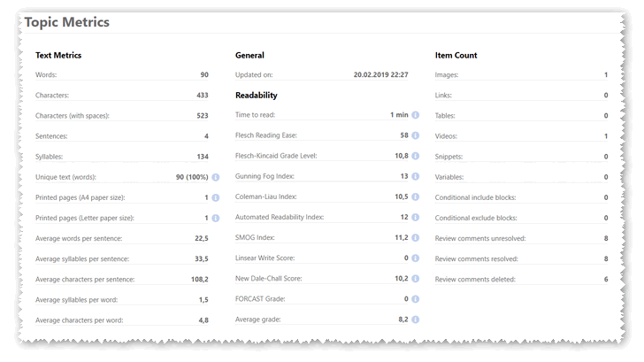Click the Linsear Write Score label
Image resolution: width=644 pixels, height=362 pixels.
[x=264, y=258]
